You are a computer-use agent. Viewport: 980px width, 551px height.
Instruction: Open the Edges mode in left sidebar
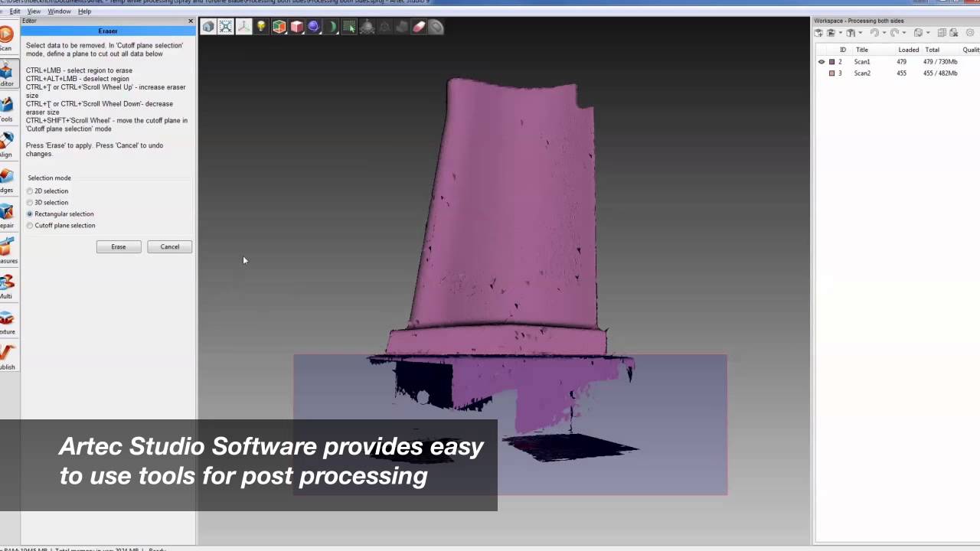[x=6, y=181]
